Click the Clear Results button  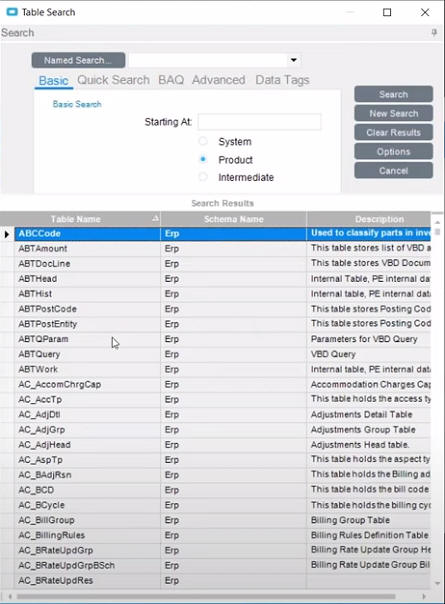tap(393, 133)
